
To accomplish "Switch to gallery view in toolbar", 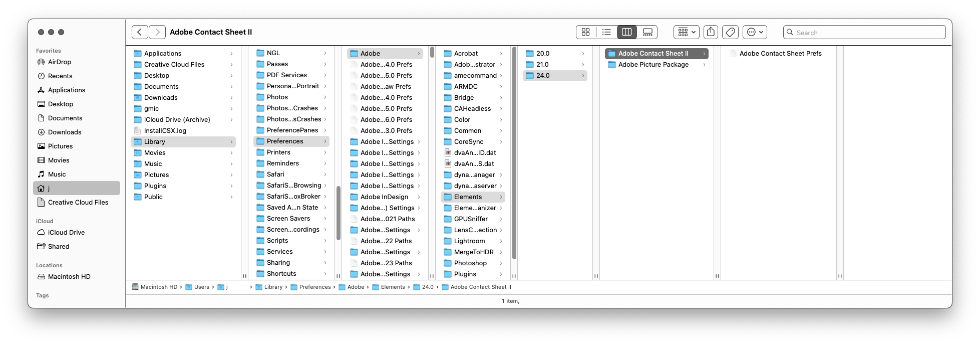I will pos(647,32).
